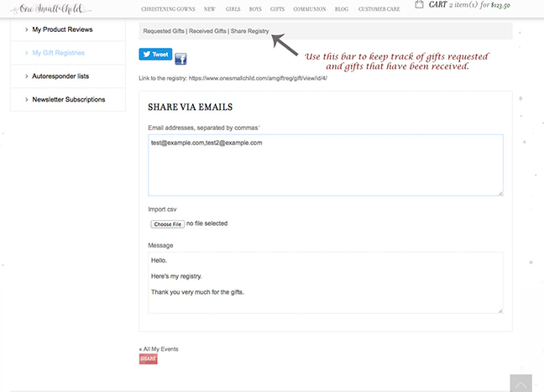Click the red Share button

click(148, 359)
